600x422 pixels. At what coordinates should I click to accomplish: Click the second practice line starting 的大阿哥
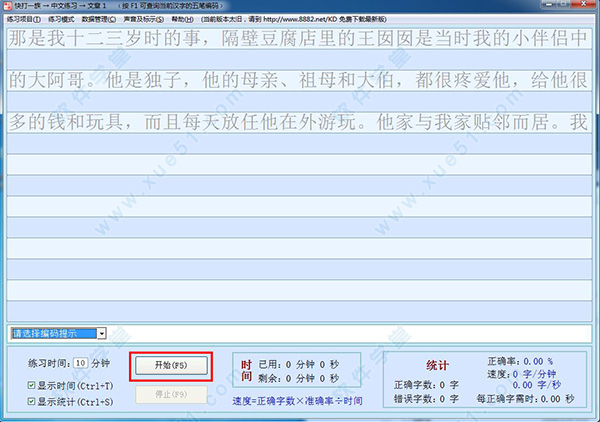coord(299,82)
